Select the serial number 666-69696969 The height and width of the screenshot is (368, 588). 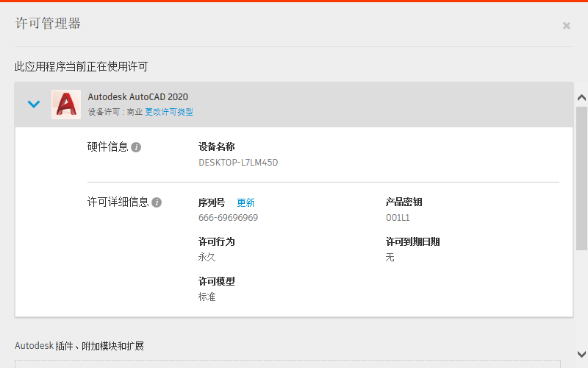coord(228,218)
